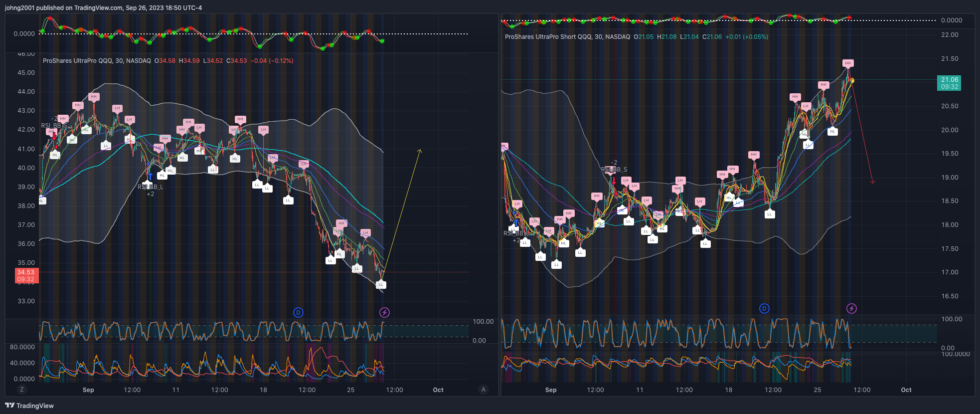Click the dividend D marker on UltraPro QQQ chart
The height and width of the screenshot is (414, 980).
[298, 313]
